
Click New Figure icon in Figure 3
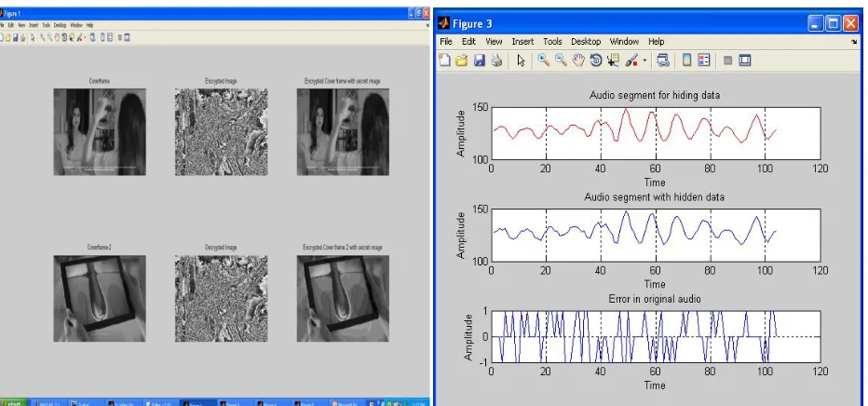(444, 61)
